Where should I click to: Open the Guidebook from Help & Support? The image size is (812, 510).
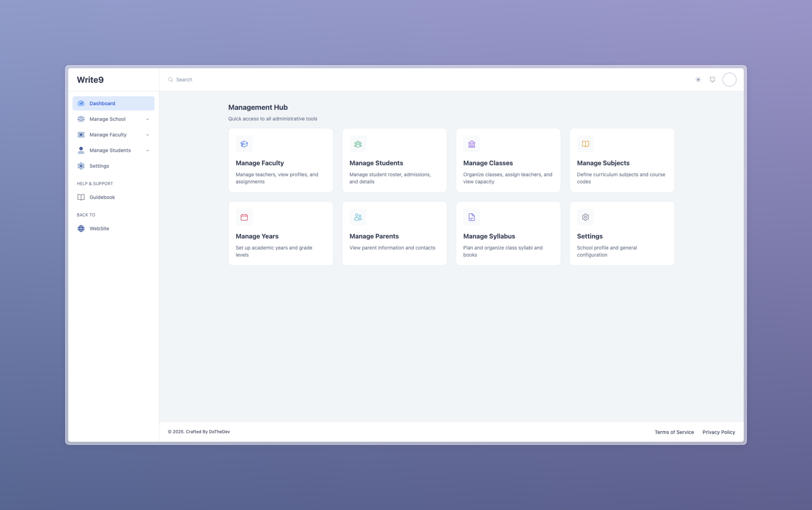[102, 197]
